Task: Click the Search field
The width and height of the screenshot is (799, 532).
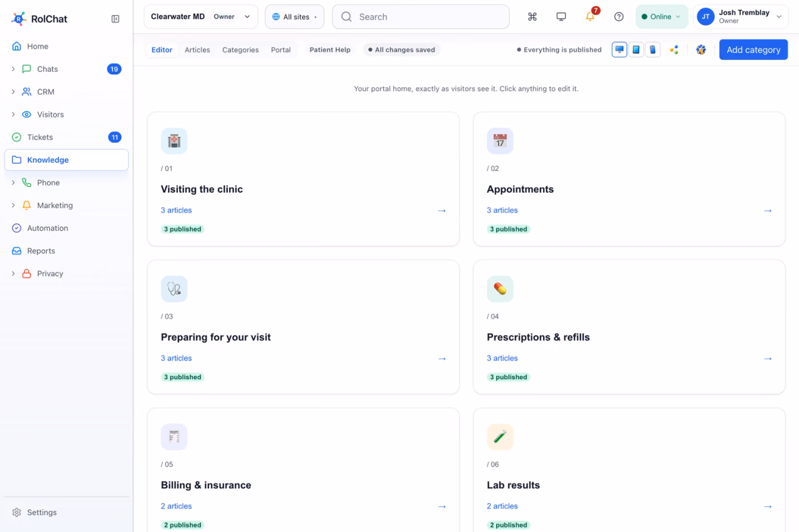Action: point(421,17)
